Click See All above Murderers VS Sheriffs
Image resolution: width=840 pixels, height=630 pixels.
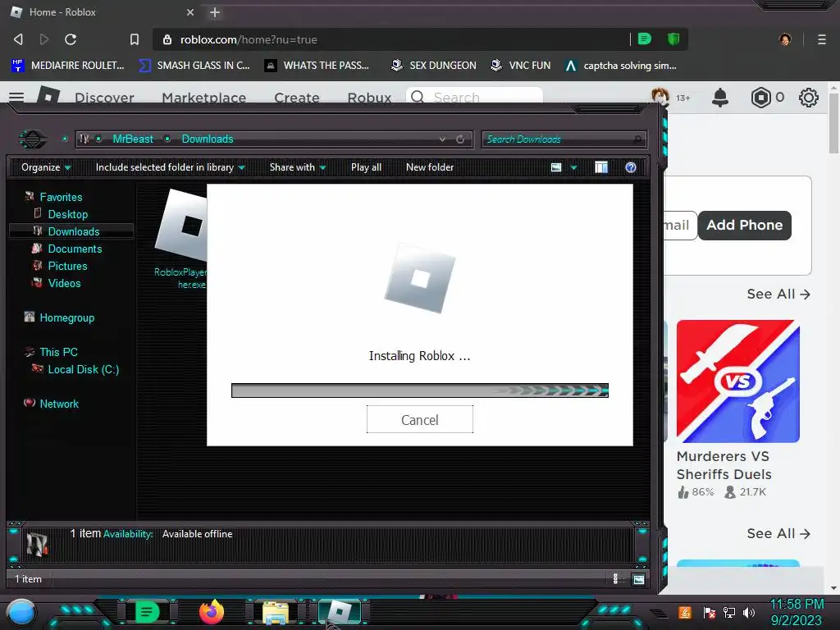pyautogui.click(x=778, y=294)
